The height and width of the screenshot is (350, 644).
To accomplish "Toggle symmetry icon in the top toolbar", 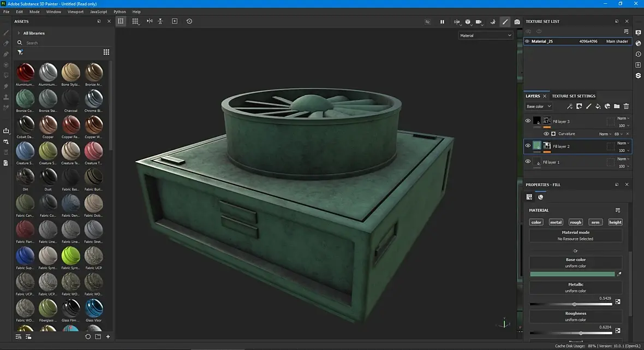I will tap(150, 21).
